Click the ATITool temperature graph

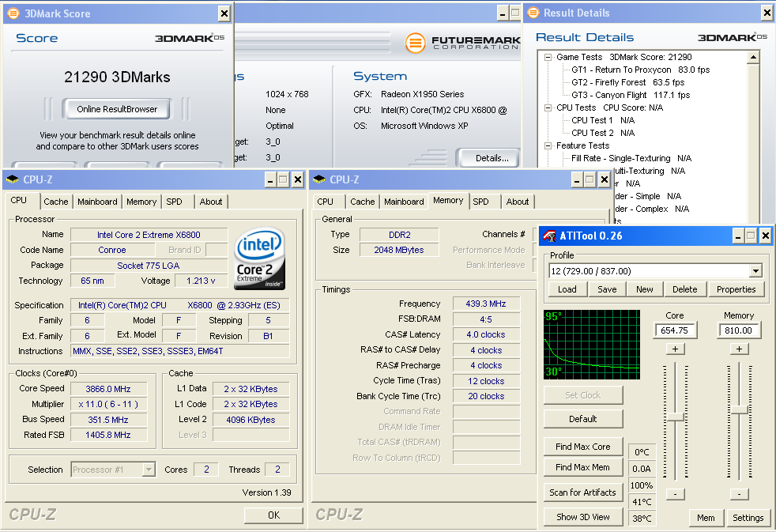coord(591,345)
